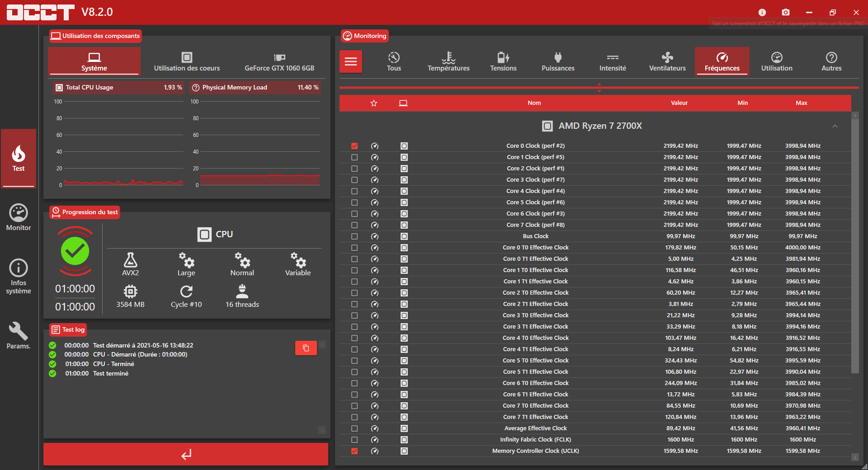The image size is (868, 470).
Task: Select the Fréquences monitoring tab
Action: [x=722, y=61]
